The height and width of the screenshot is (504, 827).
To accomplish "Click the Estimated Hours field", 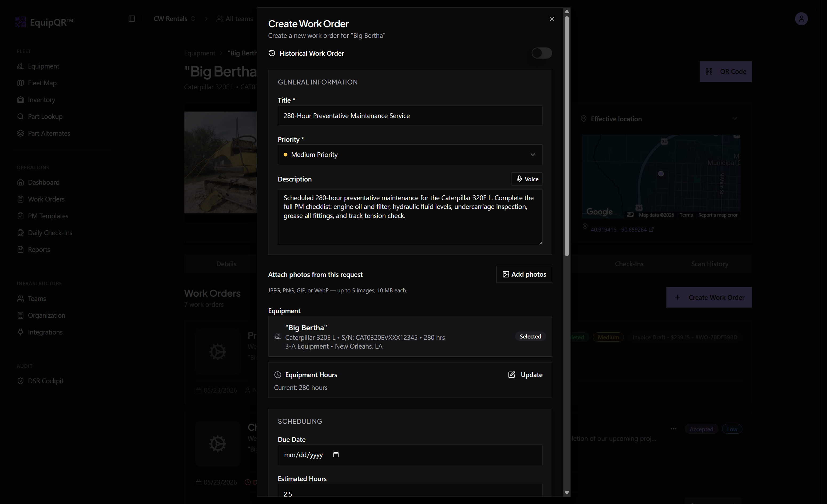I will 410,491.
